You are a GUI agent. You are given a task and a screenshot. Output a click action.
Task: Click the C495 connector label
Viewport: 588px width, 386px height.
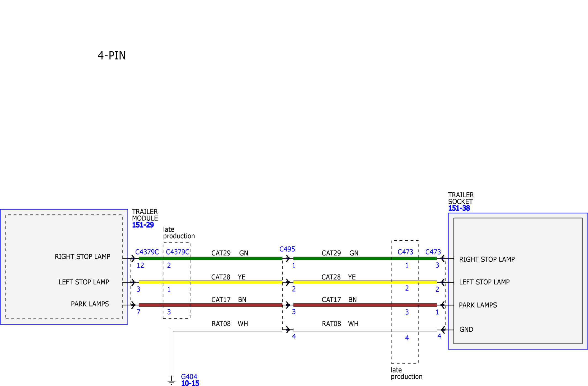287,249
